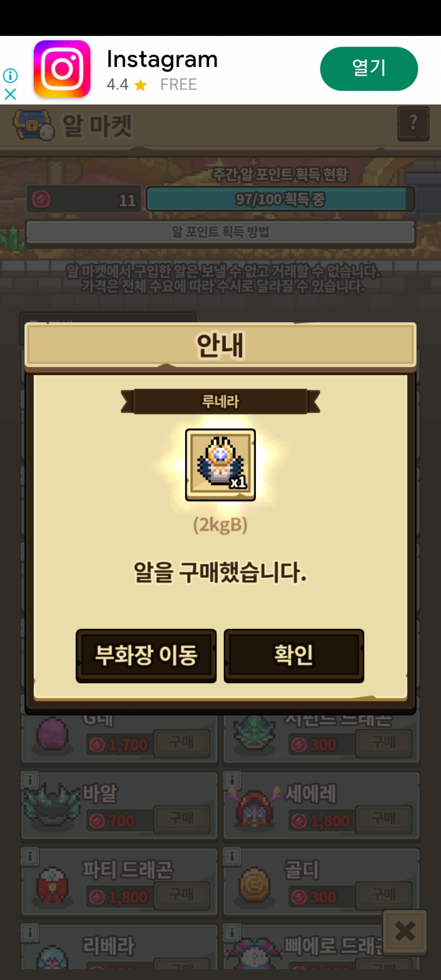Buy the 골디 egg for 300
Screen dimensions: 441x980
383,895
